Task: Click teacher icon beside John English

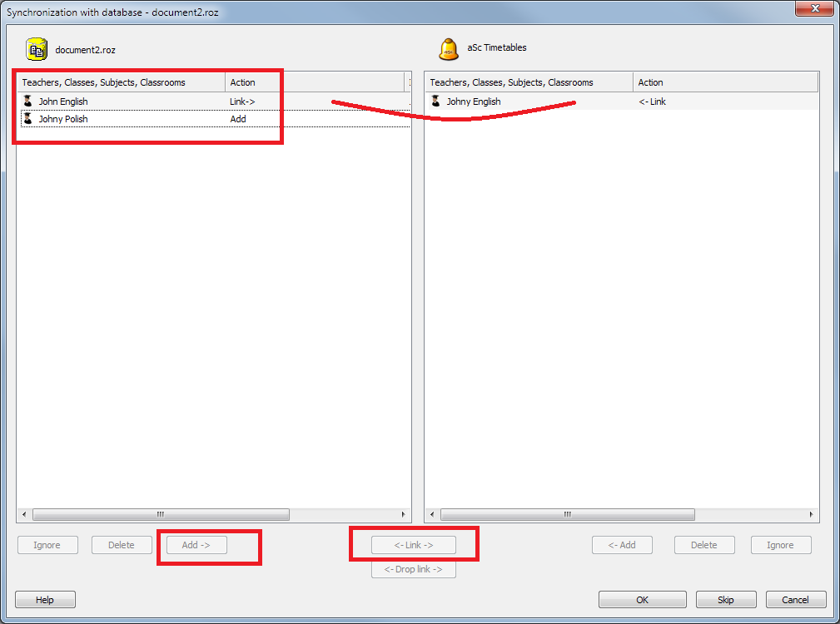Action: [27, 102]
